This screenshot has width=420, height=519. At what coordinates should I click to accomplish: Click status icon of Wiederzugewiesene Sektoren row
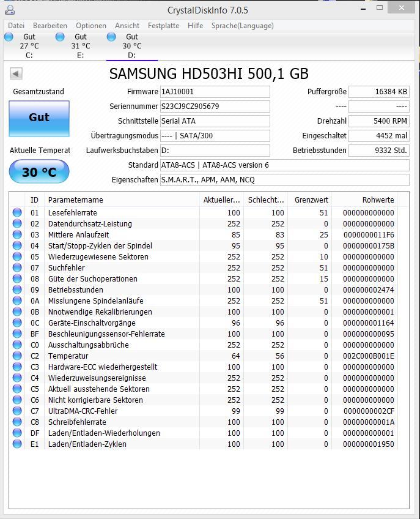[x=17, y=256]
